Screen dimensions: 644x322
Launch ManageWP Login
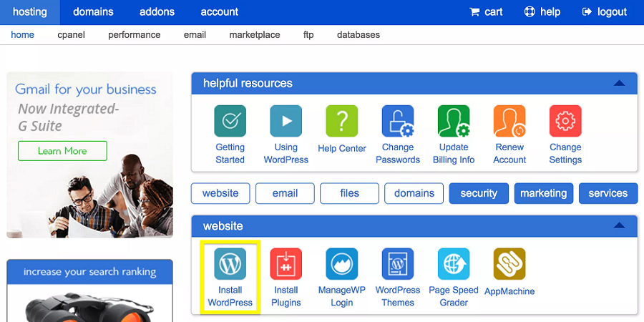[x=342, y=264]
